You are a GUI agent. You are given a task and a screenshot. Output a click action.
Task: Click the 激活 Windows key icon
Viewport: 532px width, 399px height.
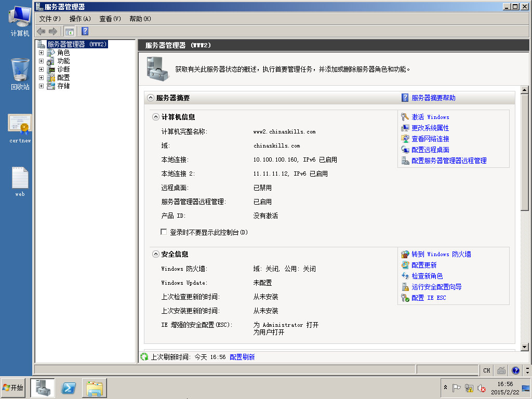405,117
